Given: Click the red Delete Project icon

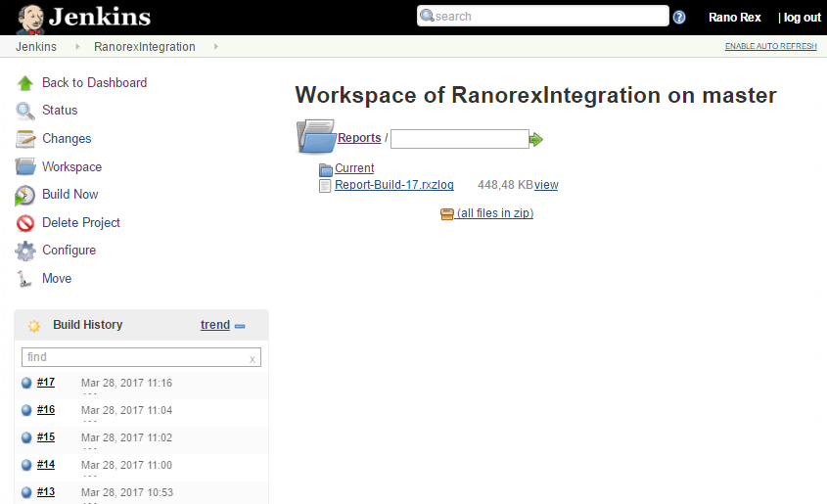Looking at the screenshot, I should (24, 223).
